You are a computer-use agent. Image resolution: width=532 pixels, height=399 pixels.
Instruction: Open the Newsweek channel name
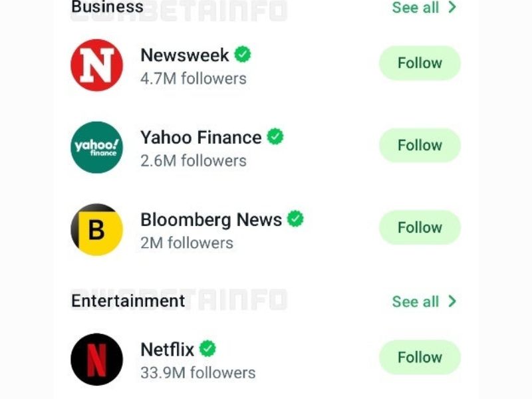184,55
